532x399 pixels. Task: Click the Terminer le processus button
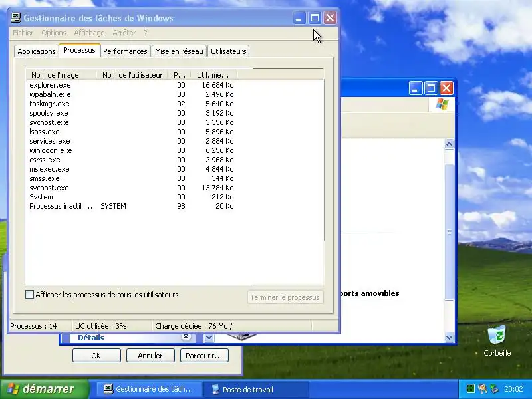[285, 297]
